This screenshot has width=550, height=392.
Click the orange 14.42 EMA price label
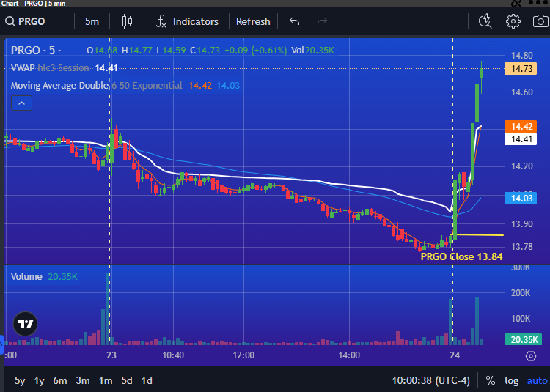pyautogui.click(x=521, y=126)
